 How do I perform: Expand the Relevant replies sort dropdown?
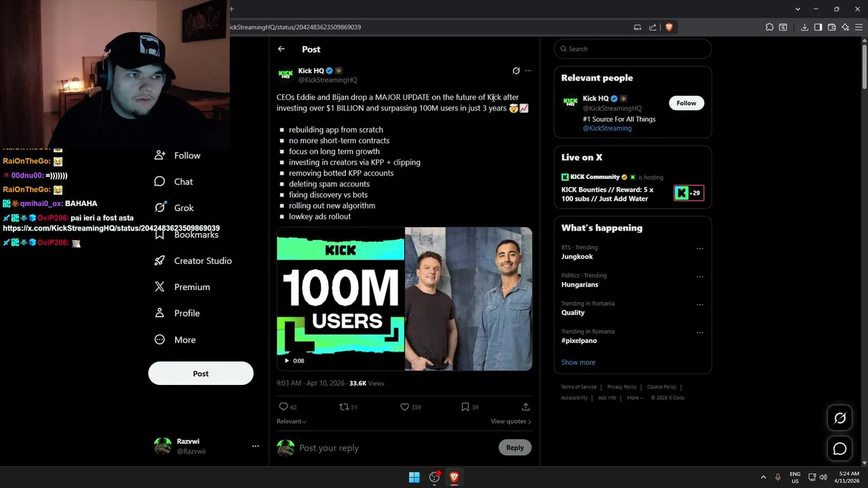point(292,422)
